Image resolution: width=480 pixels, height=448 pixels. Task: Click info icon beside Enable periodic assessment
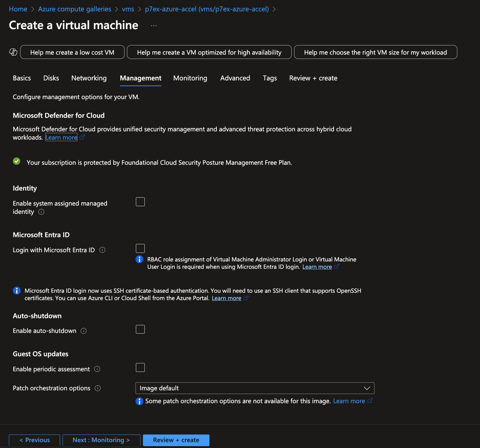tap(97, 369)
